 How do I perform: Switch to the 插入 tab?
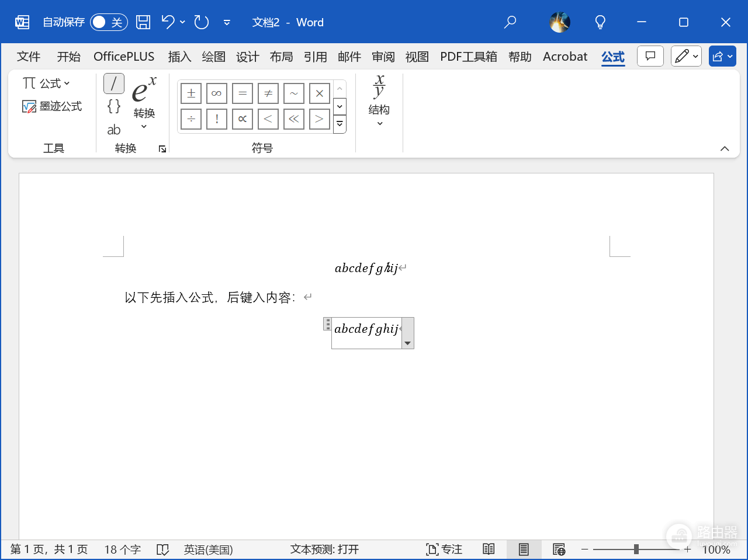179,57
